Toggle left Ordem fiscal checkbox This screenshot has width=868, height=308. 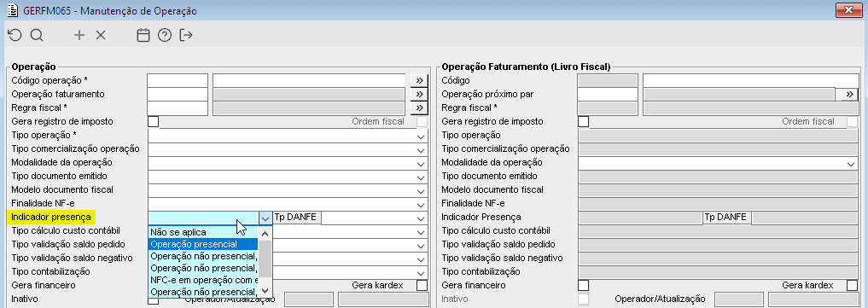[x=422, y=121]
